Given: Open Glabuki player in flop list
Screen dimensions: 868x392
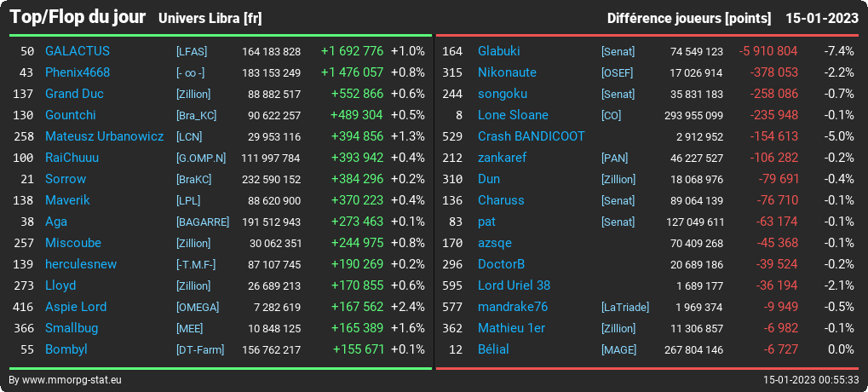Looking at the screenshot, I should (499, 51).
